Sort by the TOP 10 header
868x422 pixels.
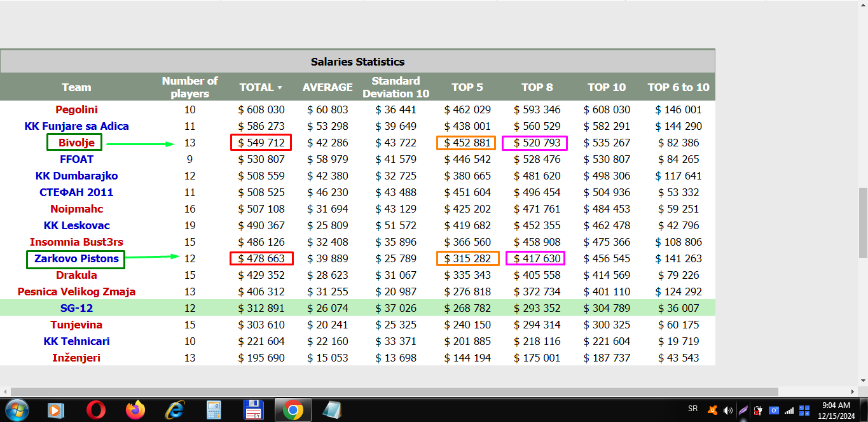607,87
